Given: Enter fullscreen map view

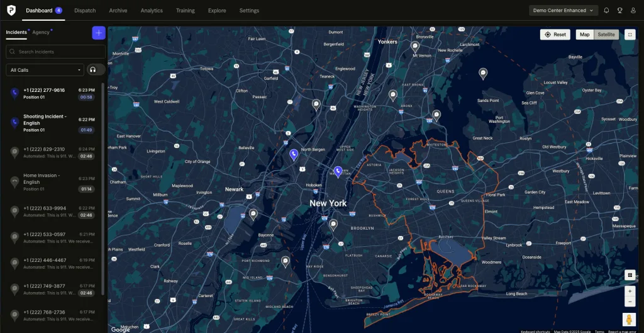Looking at the screenshot, I should (630, 35).
